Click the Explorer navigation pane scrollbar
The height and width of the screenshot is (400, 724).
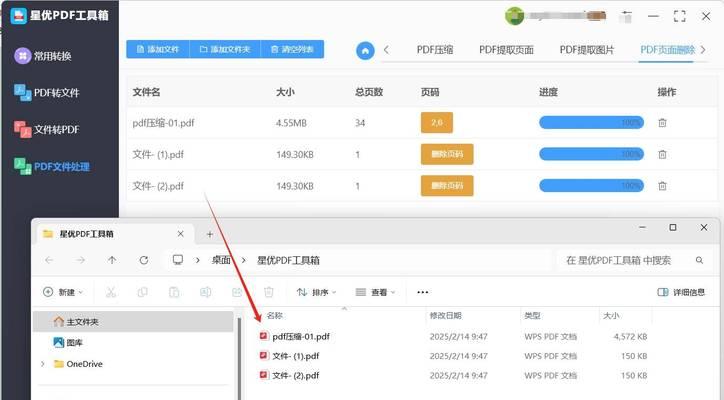pyautogui.click(x=239, y=358)
